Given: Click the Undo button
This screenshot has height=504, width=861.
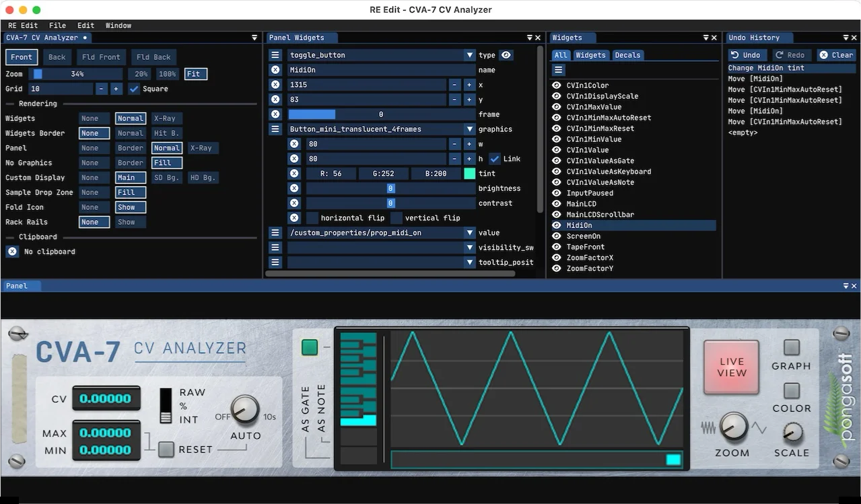Looking at the screenshot, I should pyautogui.click(x=746, y=55).
